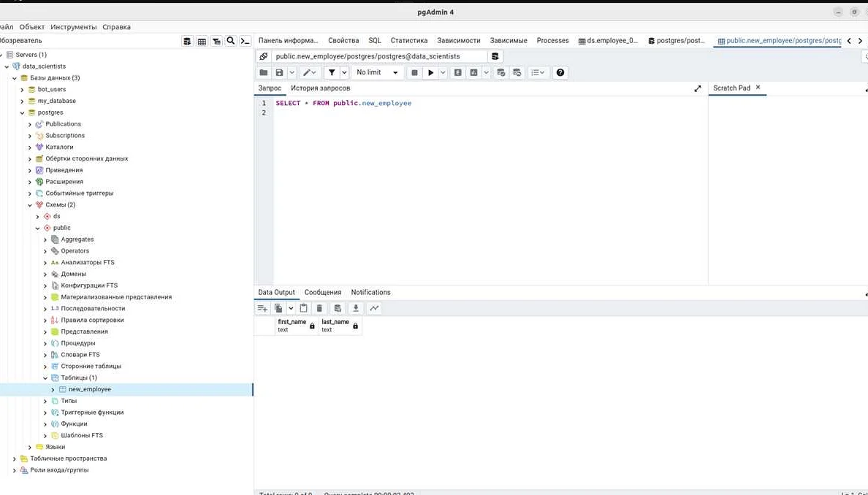Click the last_name column header

click(x=340, y=326)
